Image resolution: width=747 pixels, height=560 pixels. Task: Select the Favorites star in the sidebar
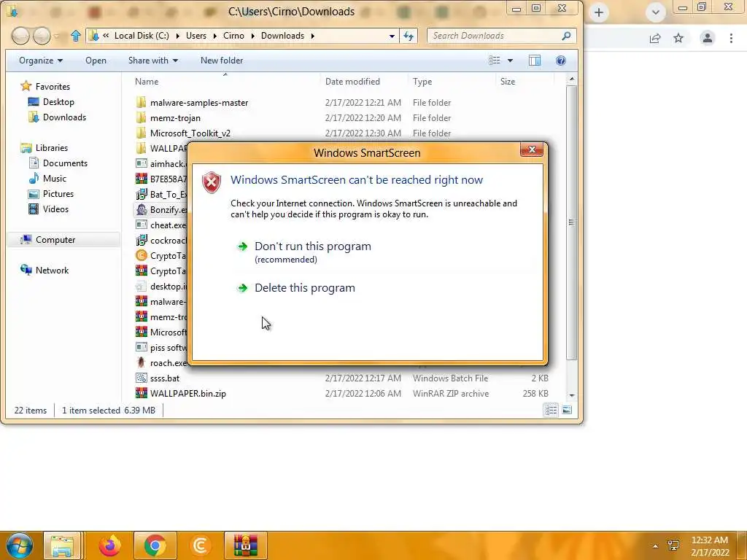tap(26, 86)
